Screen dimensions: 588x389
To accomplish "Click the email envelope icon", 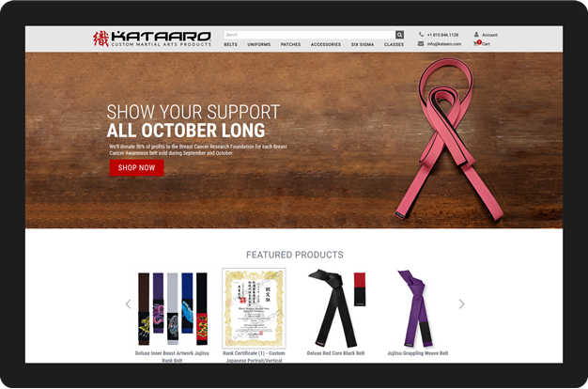I will click(x=421, y=44).
